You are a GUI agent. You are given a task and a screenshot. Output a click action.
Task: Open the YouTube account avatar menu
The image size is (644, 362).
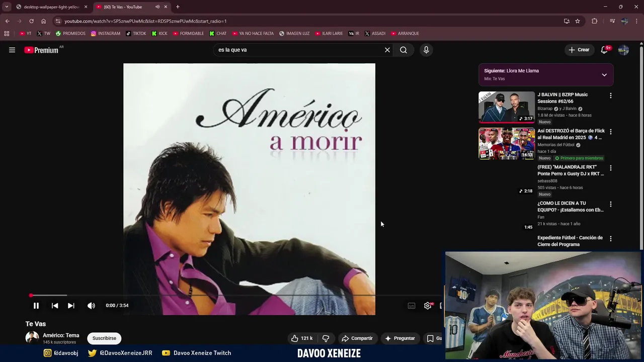coord(623,50)
